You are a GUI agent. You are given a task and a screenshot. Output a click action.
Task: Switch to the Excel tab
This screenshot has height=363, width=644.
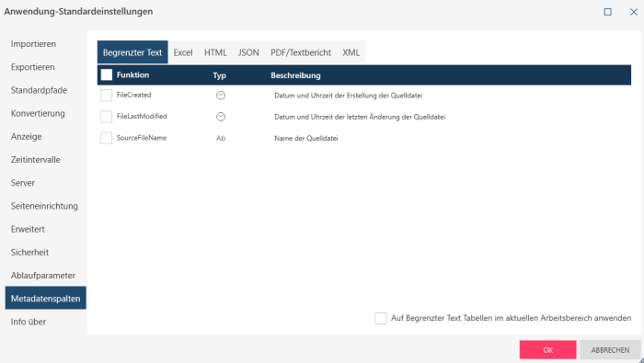coord(183,52)
